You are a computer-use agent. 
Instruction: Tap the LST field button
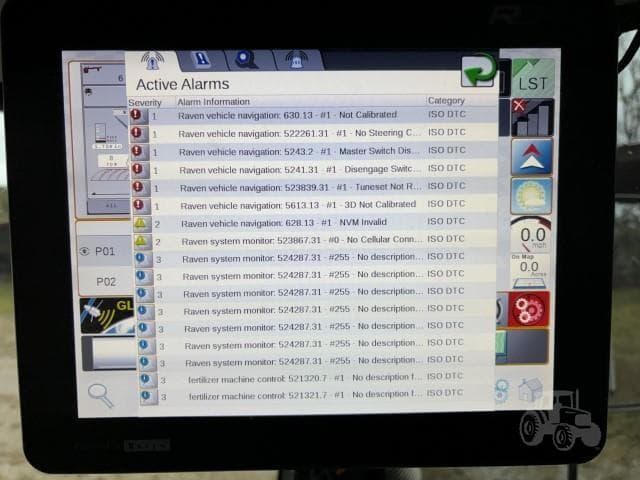point(533,78)
